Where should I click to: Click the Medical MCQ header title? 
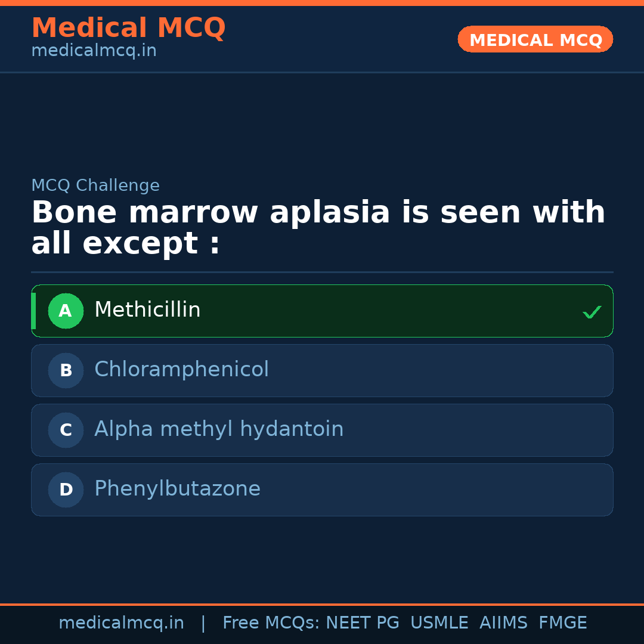click(128, 28)
